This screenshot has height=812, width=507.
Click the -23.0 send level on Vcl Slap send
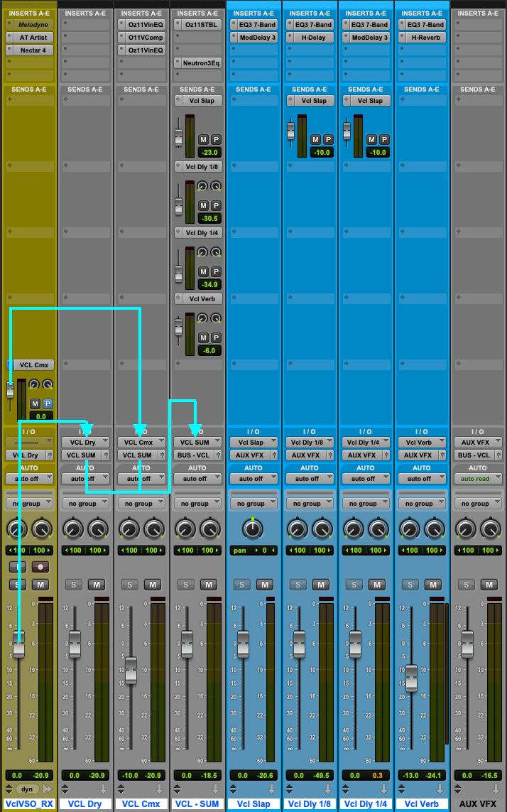tap(209, 152)
